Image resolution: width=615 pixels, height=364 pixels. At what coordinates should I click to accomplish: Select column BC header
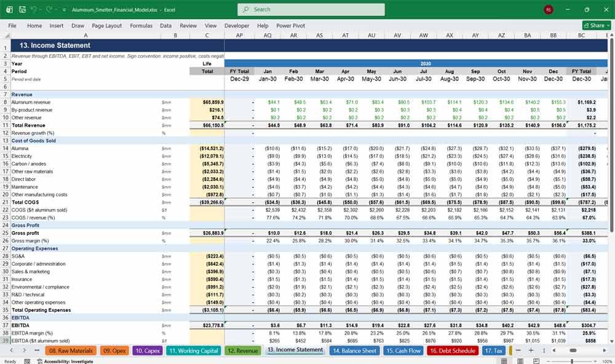(x=581, y=35)
